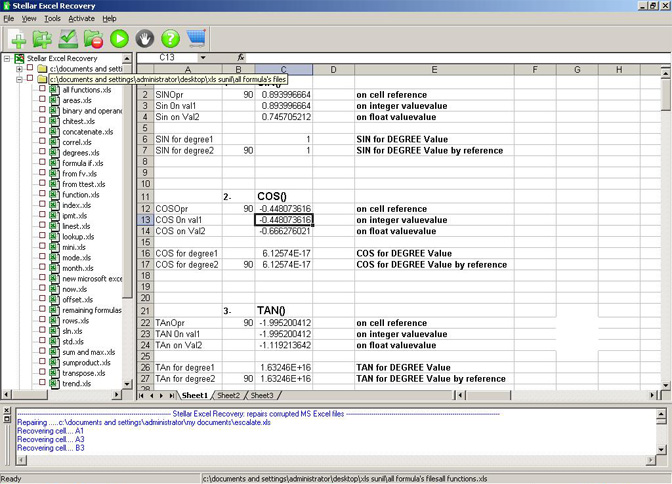
Task: Tick the checkbox for offset.xls
Action: click(42, 299)
